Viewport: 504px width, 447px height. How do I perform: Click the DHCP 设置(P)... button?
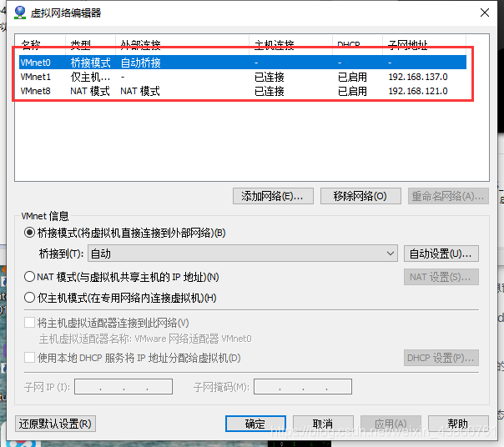pyautogui.click(x=441, y=358)
